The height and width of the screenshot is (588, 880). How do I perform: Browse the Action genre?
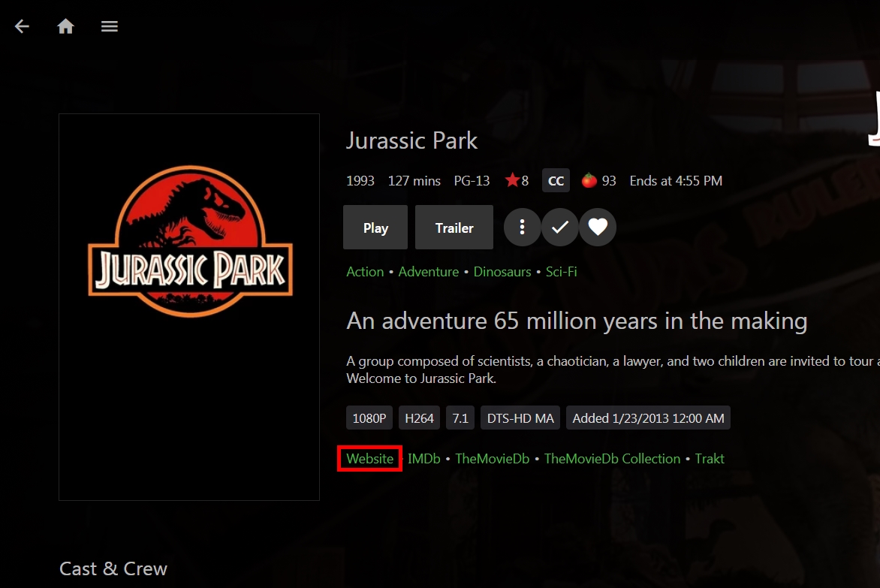(x=365, y=272)
